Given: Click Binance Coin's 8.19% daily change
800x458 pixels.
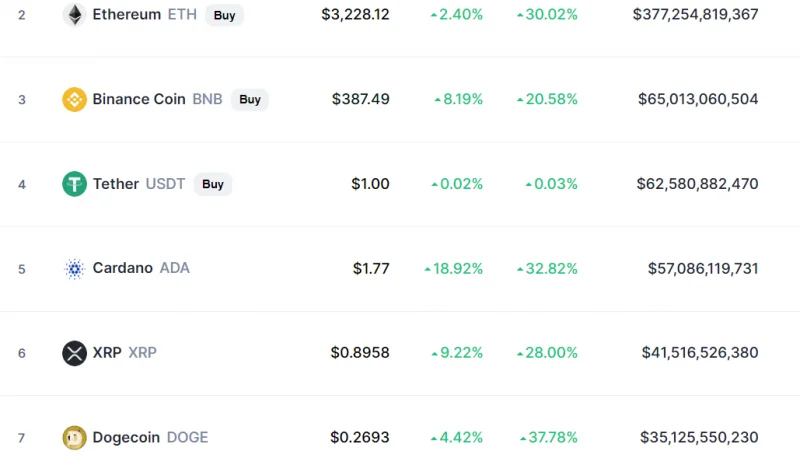Looking at the screenshot, I should point(458,99).
